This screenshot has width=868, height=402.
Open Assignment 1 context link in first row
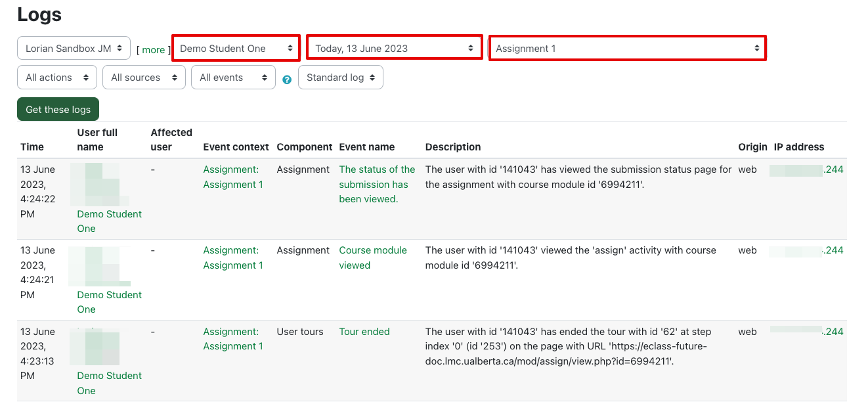pyautogui.click(x=232, y=177)
